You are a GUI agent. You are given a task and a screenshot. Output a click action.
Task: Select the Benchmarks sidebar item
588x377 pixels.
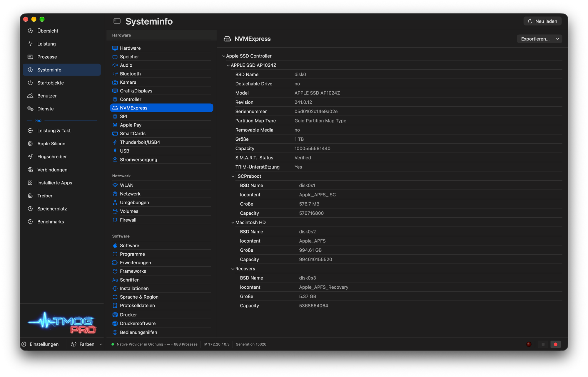point(62,222)
